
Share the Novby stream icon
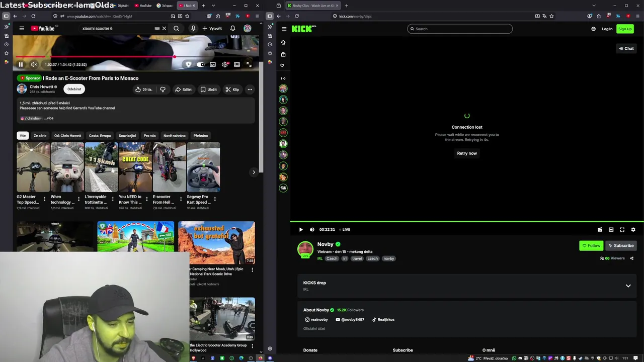click(x=632, y=258)
